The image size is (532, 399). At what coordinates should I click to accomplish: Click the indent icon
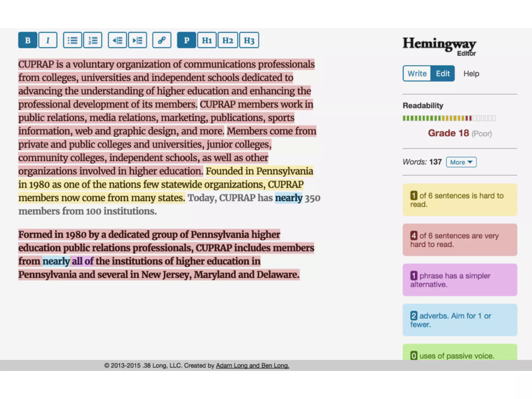[x=137, y=40]
